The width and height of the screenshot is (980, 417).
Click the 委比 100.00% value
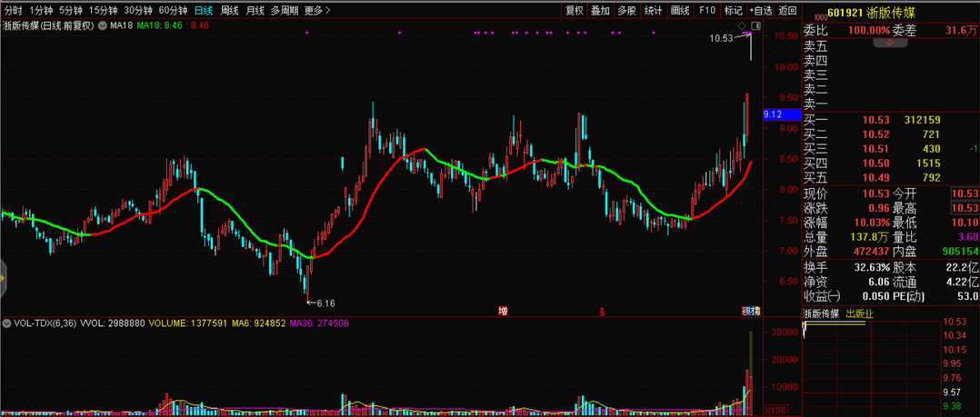pos(868,29)
